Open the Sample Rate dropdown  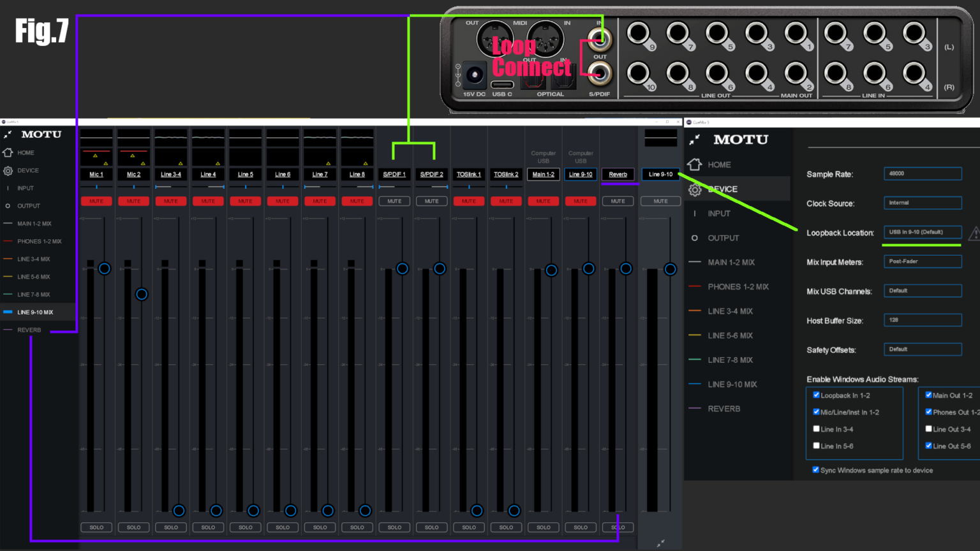coord(922,173)
